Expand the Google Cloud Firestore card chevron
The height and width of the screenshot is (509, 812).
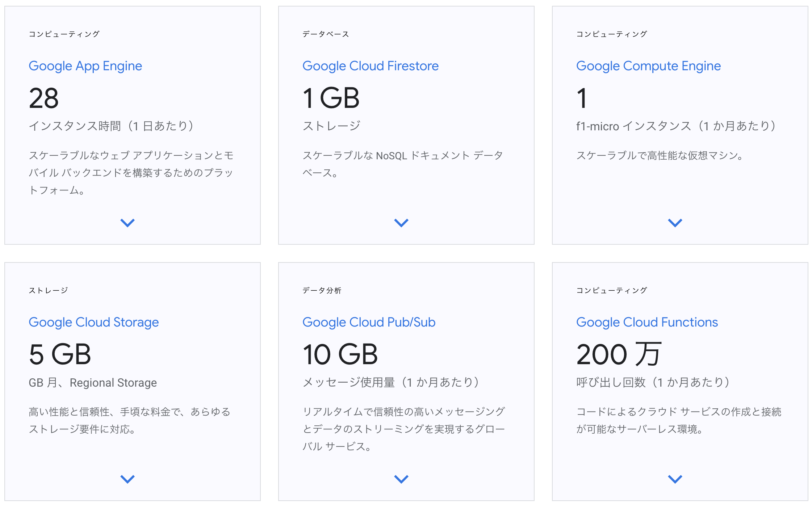401,223
